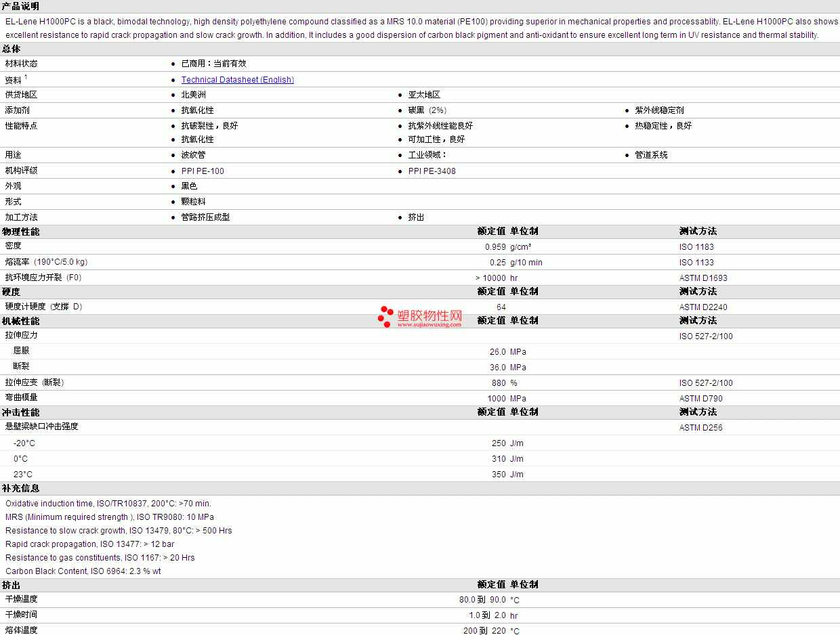The height and width of the screenshot is (635, 840).
Task: Click the Rapid crack propagation line
Action: tap(90, 544)
